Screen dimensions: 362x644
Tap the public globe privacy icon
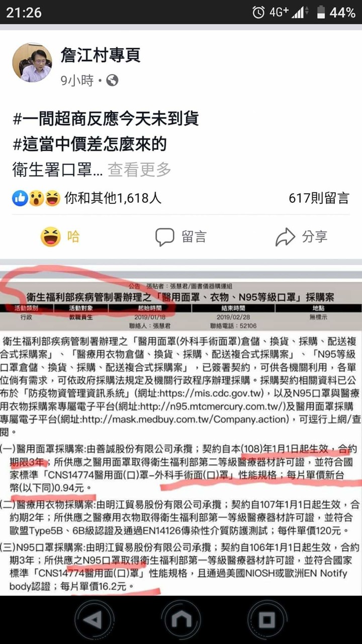(x=112, y=80)
